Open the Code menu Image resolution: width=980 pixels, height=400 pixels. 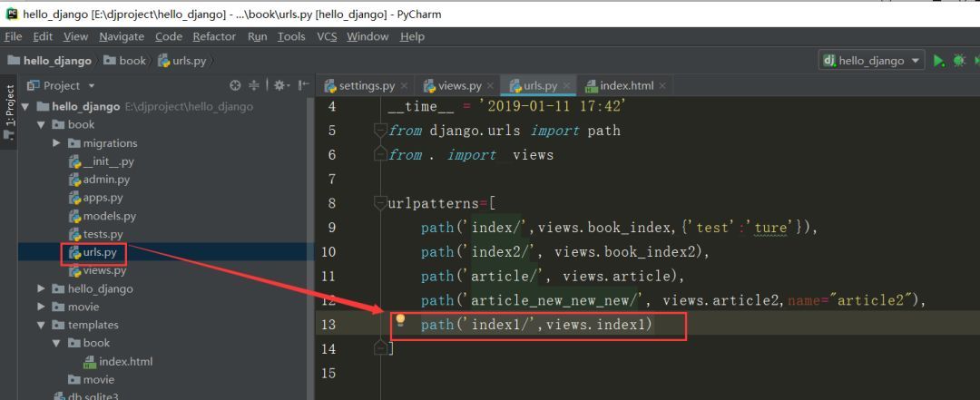tap(169, 36)
